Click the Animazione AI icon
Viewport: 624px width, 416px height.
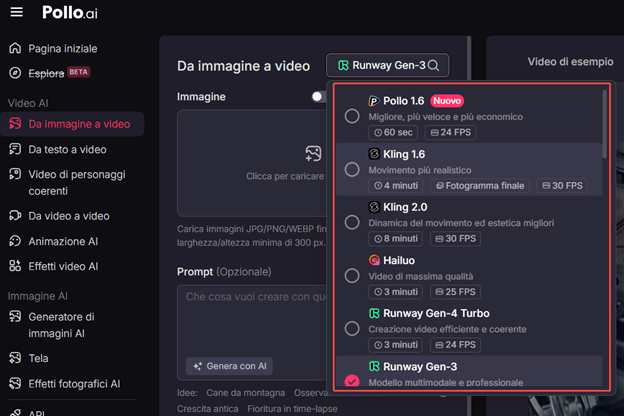click(x=15, y=241)
